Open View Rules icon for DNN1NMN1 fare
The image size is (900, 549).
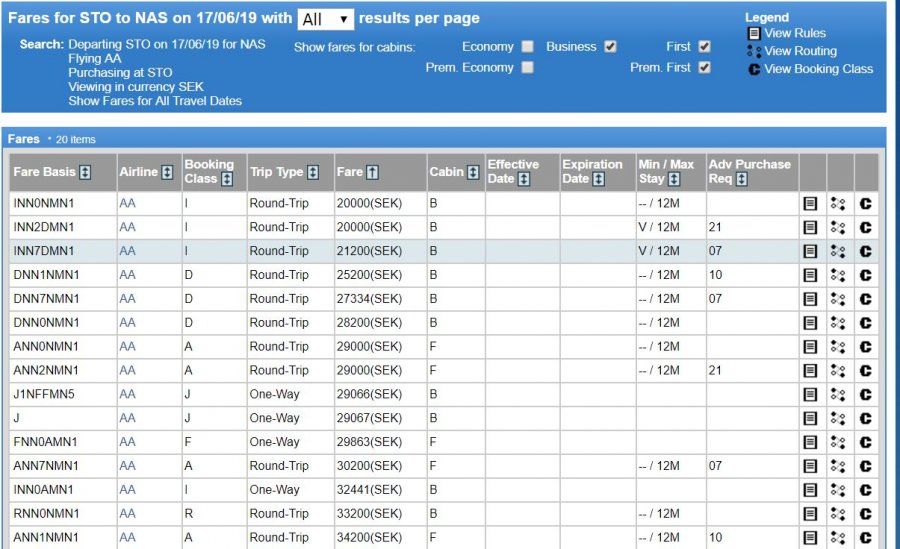(x=811, y=275)
